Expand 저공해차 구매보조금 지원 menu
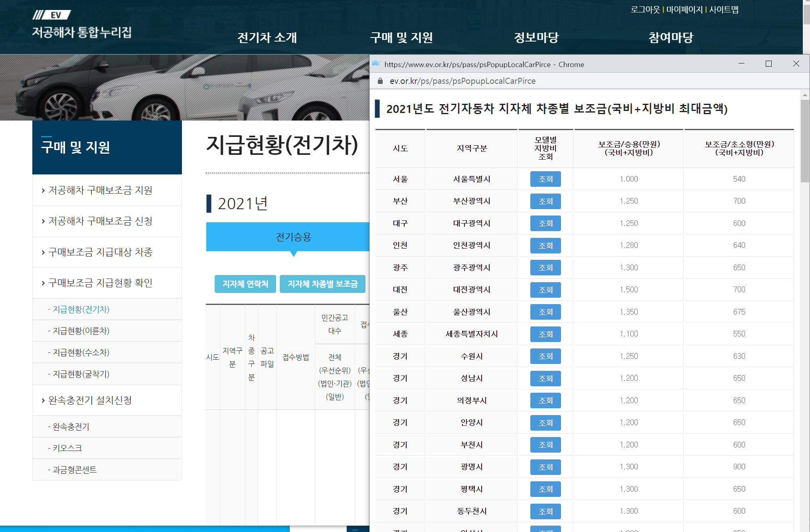The image size is (810, 532). tap(100, 190)
